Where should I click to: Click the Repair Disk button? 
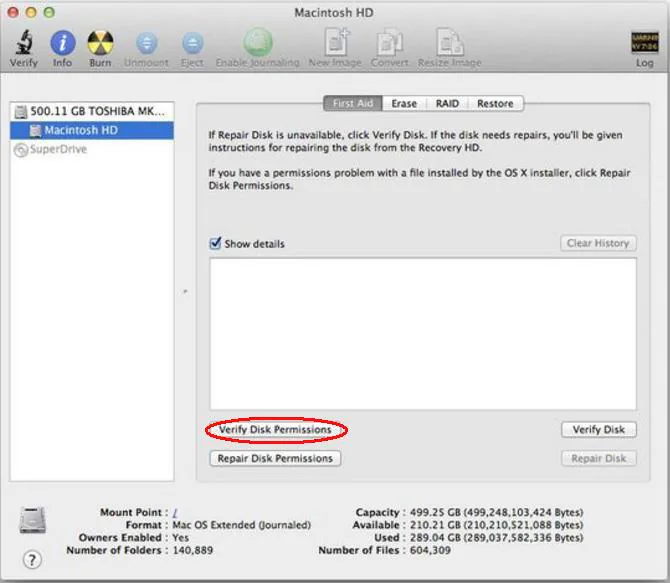(x=599, y=458)
